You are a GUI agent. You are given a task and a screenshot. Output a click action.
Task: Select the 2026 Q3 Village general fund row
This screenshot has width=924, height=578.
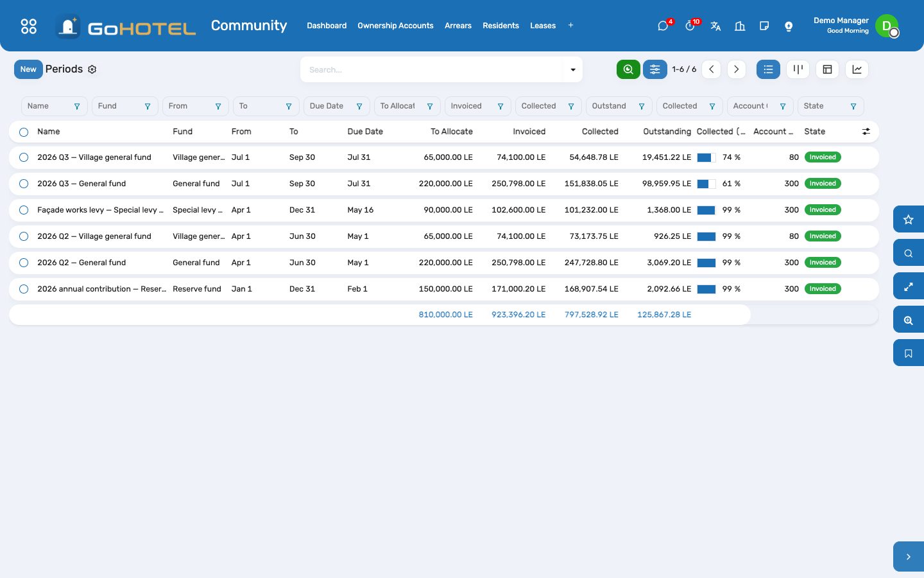pos(24,157)
